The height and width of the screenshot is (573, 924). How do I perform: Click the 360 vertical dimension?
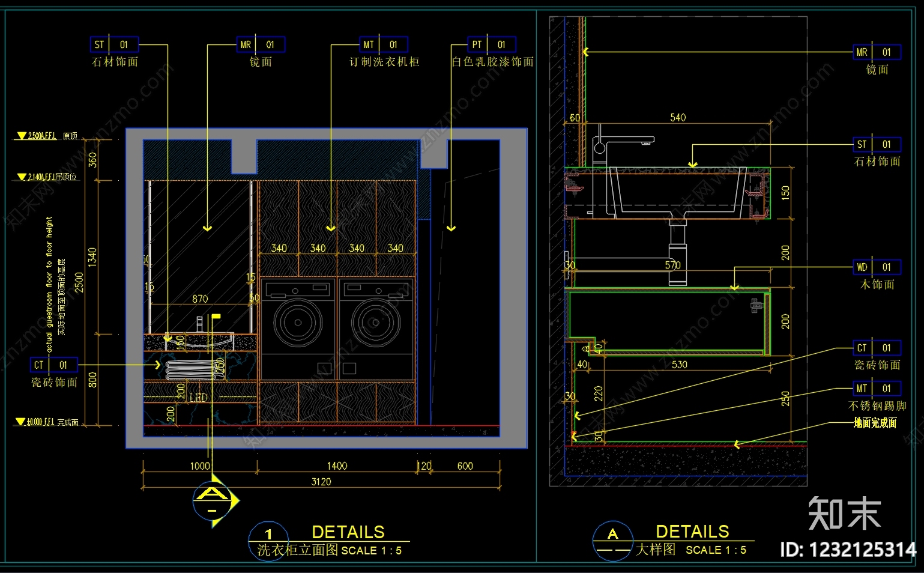[92, 159]
